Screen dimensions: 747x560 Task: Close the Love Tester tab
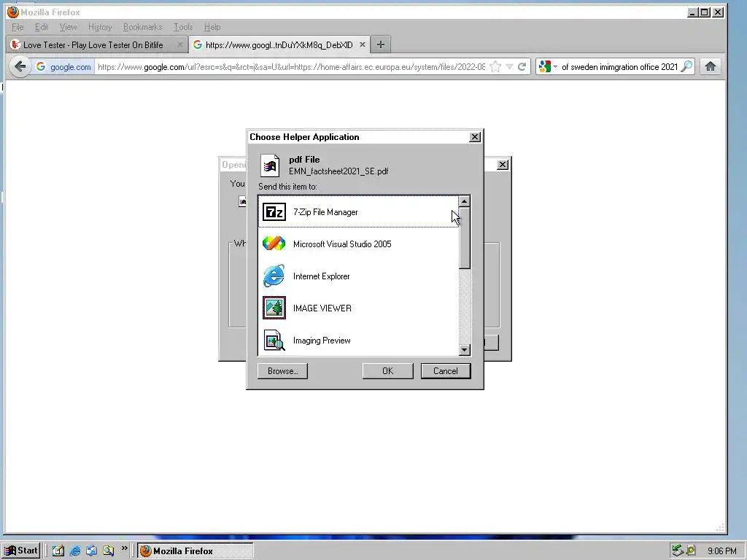click(x=179, y=44)
